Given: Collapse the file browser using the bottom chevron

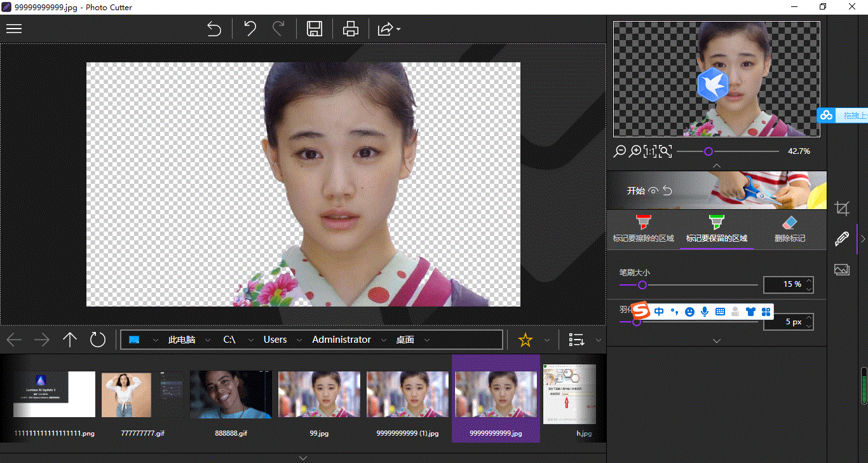Looking at the screenshot, I should click(303, 458).
